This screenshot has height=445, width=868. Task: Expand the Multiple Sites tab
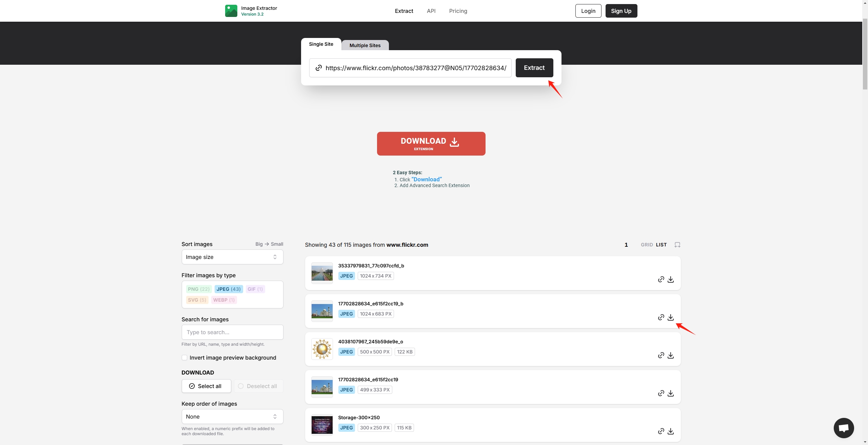pos(364,45)
